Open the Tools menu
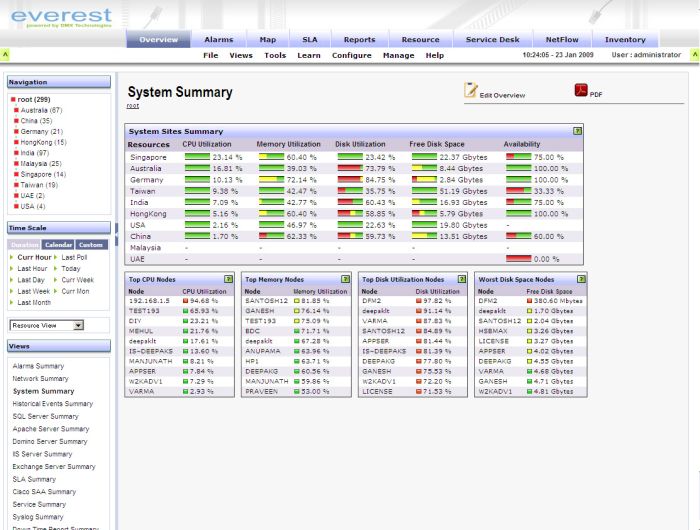This screenshot has width=700, height=530. coord(275,55)
